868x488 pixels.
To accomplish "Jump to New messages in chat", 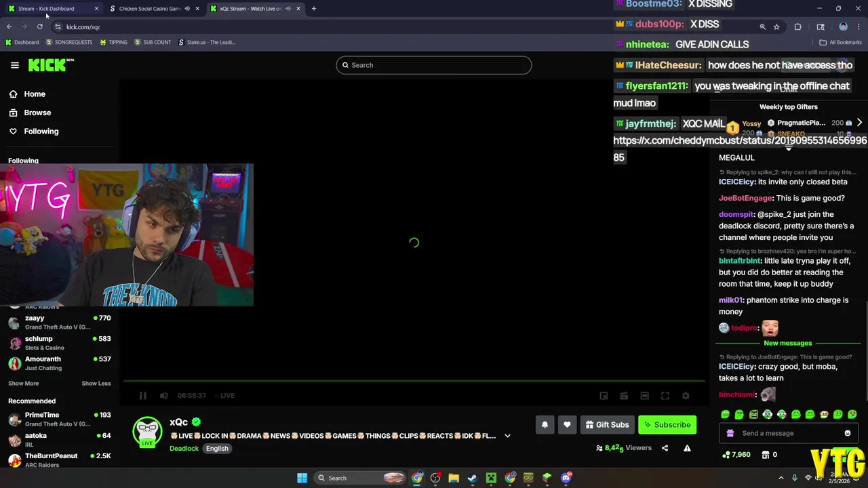I will tap(787, 344).
